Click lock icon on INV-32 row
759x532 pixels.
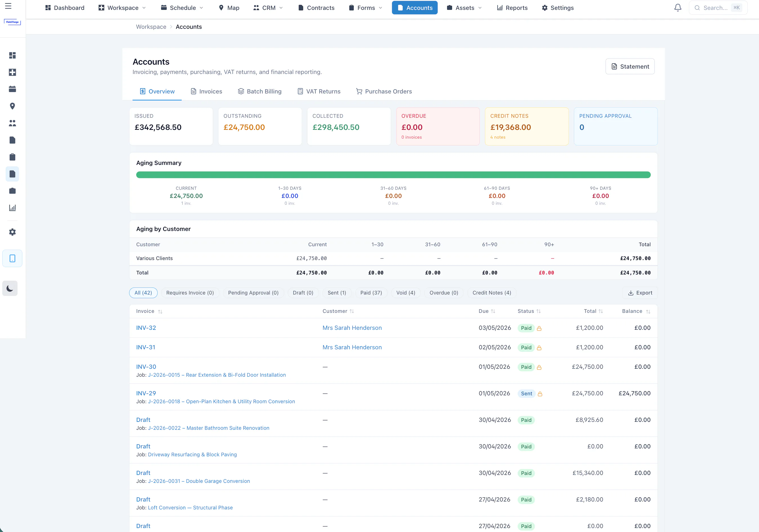point(539,328)
